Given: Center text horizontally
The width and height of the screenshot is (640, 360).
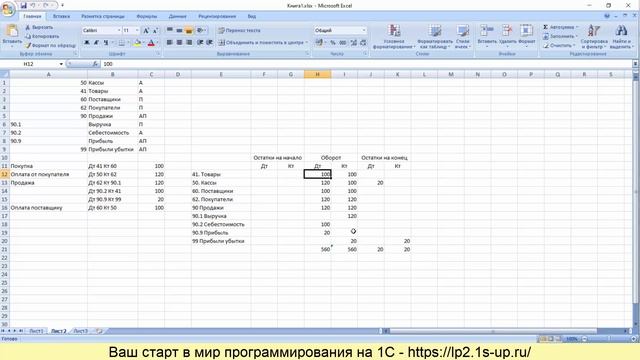Looking at the screenshot, I should point(179,42).
